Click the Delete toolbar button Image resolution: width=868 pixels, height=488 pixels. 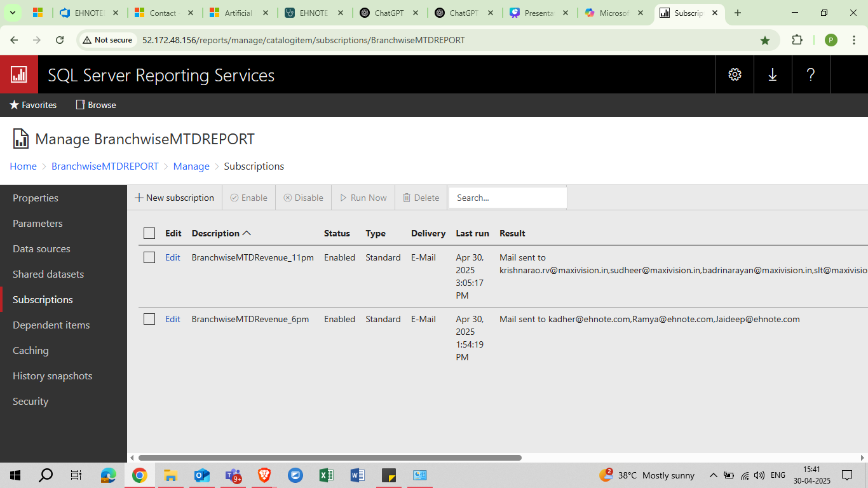click(x=421, y=198)
